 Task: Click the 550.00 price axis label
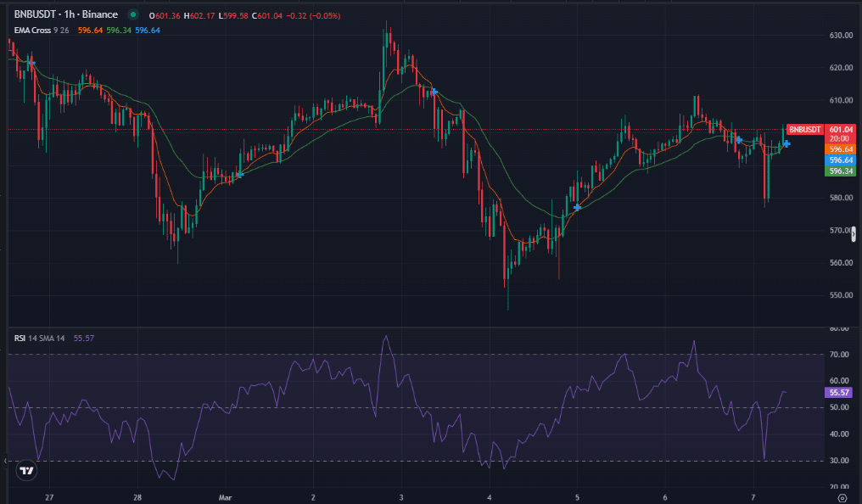[x=841, y=295]
